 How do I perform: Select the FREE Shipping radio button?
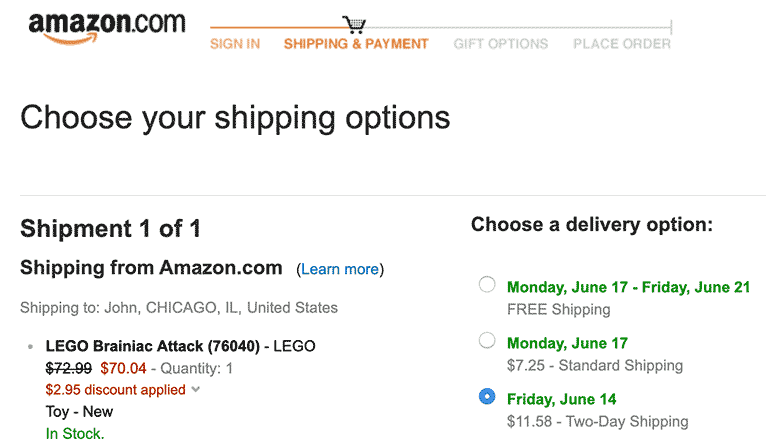coord(487,284)
